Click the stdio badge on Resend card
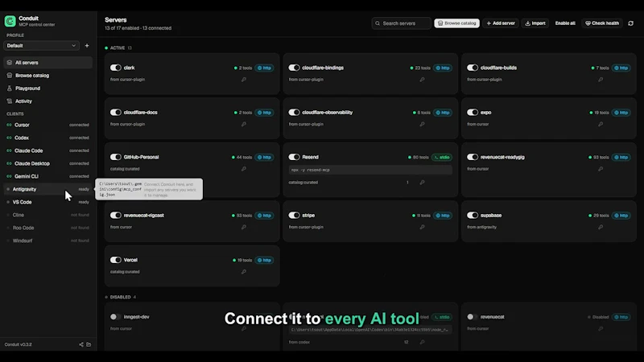 (x=442, y=157)
